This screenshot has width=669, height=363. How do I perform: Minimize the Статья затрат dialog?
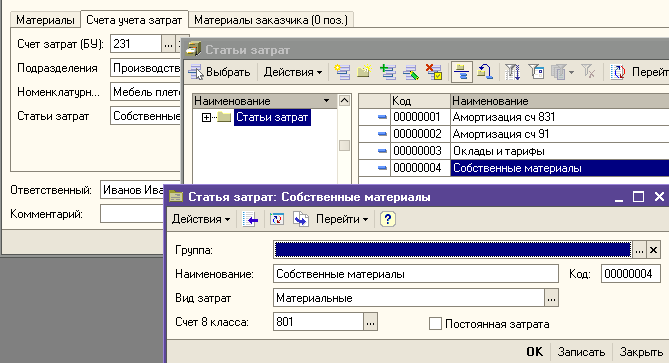(x=619, y=197)
